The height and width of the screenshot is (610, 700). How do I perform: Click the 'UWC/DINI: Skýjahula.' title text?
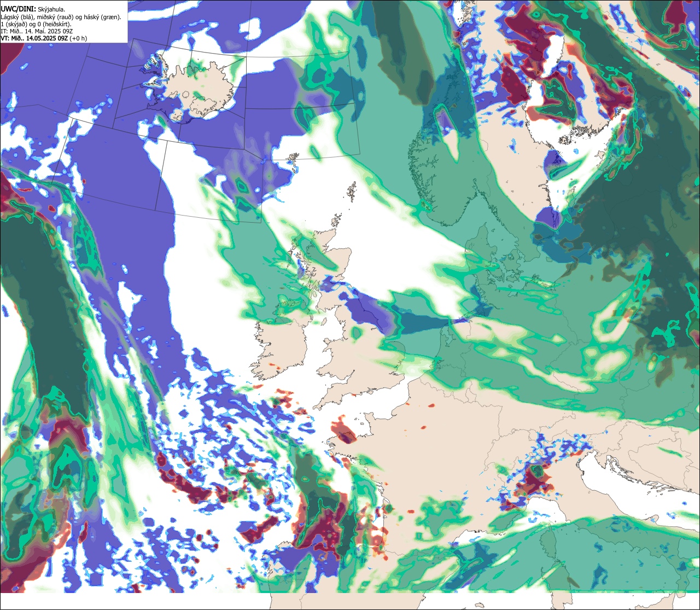(x=33, y=9)
